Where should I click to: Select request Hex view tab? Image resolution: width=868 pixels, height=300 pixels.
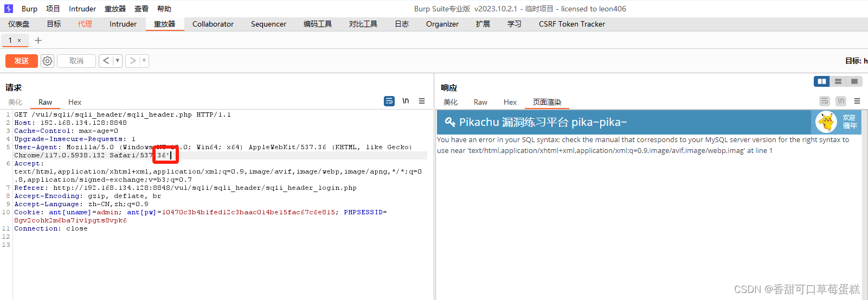click(x=75, y=102)
